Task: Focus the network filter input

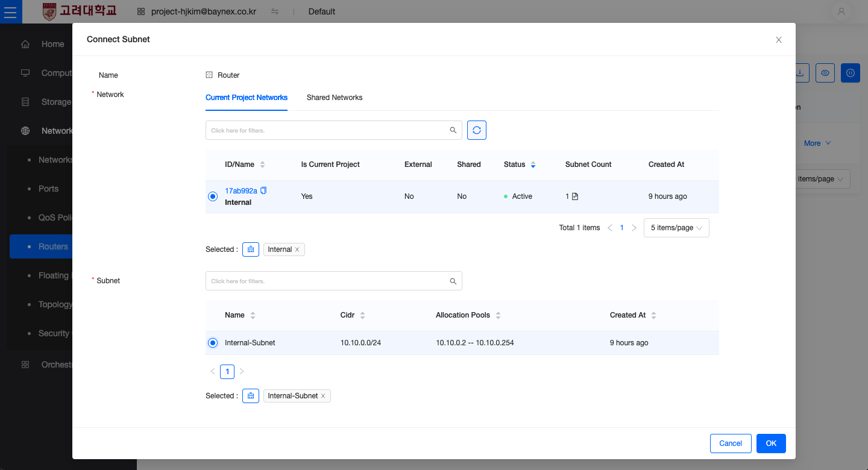Action: (334, 130)
